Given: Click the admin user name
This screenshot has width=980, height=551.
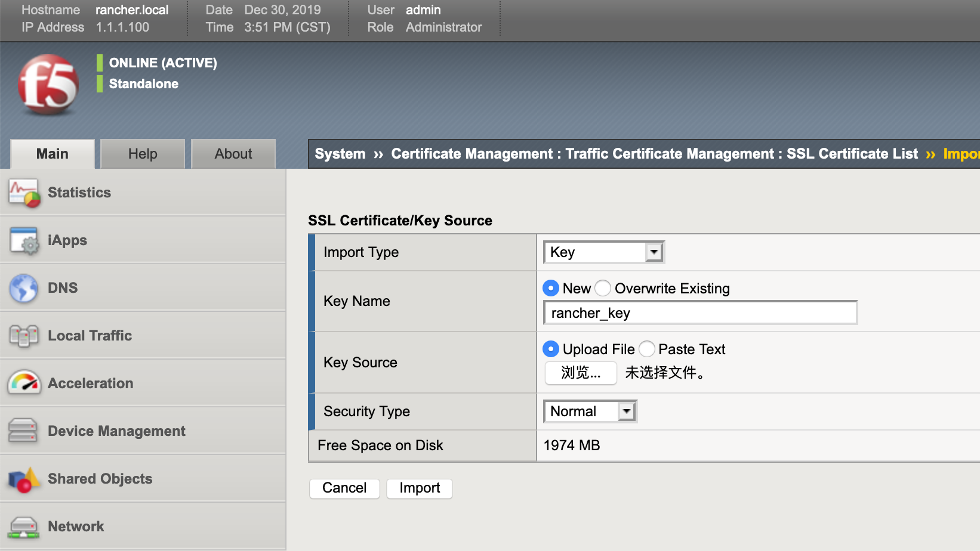Looking at the screenshot, I should 423,10.
